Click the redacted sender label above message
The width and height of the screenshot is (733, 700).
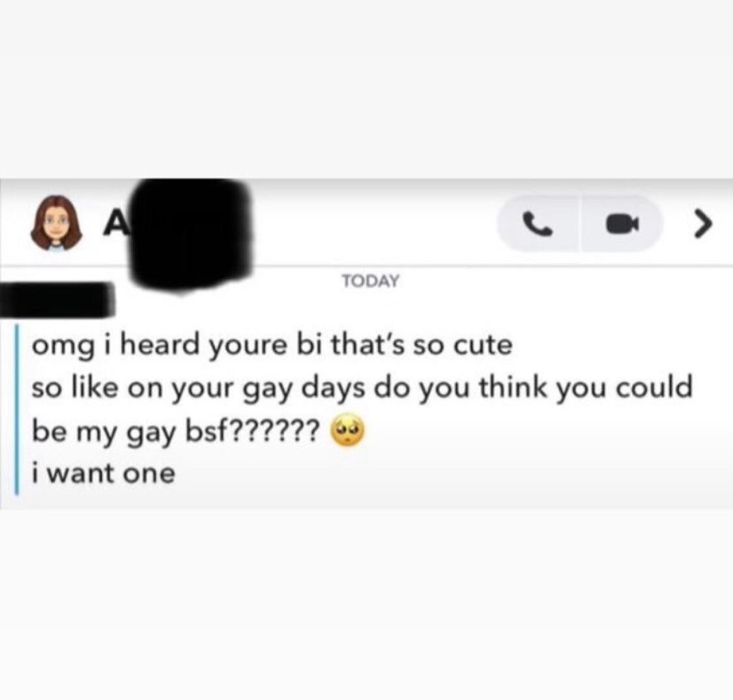pos(56,299)
